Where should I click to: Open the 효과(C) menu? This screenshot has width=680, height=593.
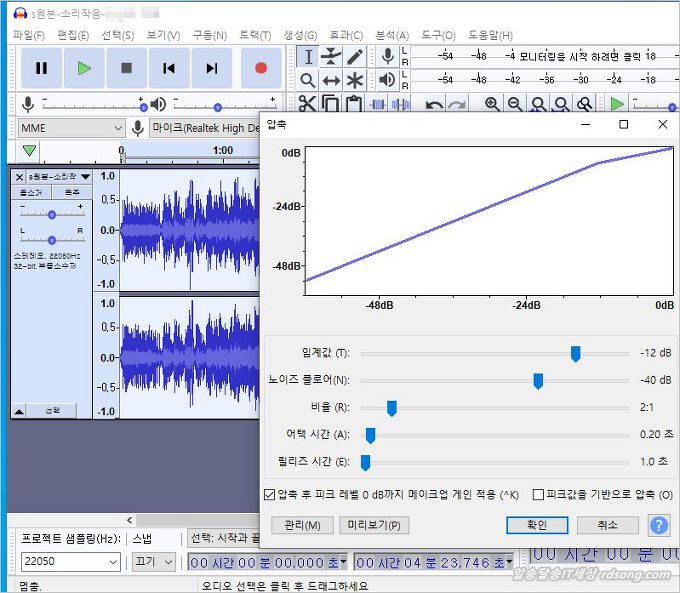[346, 35]
